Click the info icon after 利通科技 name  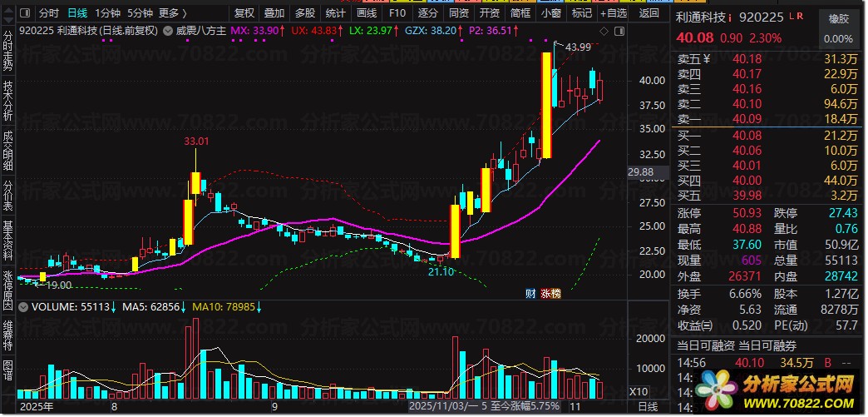(730, 17)
